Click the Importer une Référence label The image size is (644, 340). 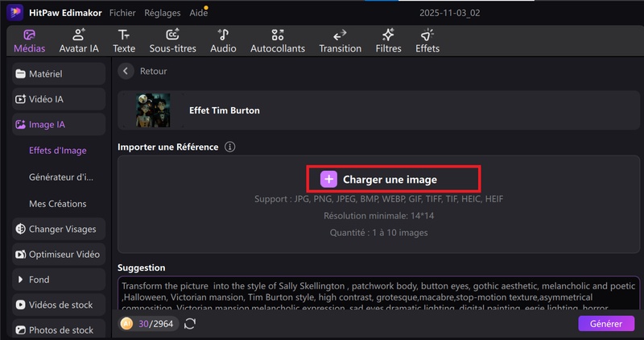pyautogui.click(x=168, y=147)
